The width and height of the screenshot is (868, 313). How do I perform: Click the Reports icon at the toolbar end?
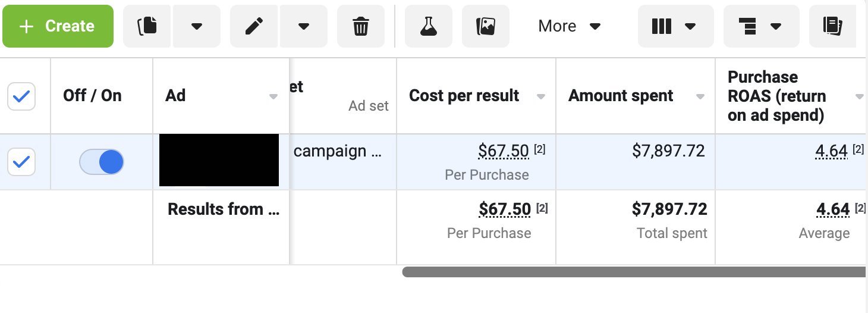[832, 26]
